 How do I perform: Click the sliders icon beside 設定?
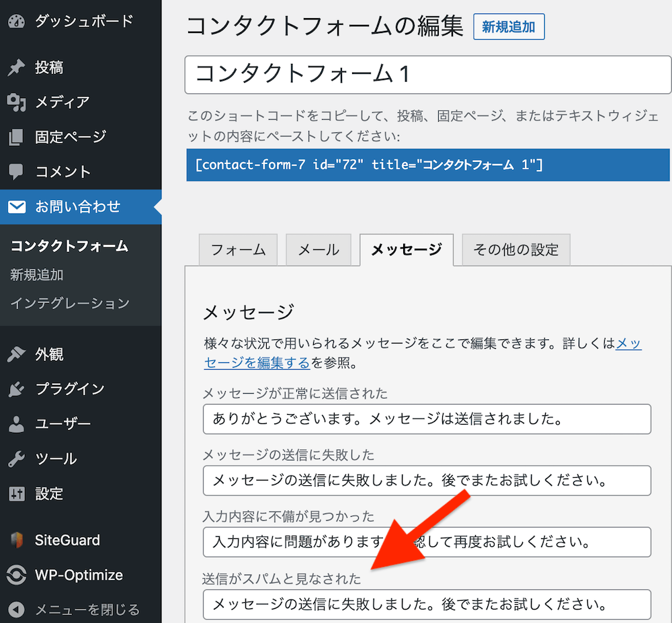(x=16, y=494)
